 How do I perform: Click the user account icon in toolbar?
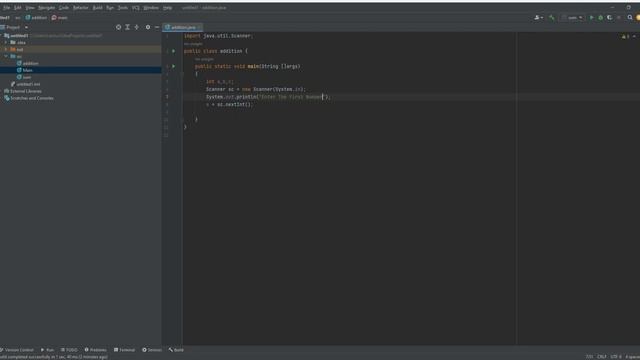tap(538, 18)
